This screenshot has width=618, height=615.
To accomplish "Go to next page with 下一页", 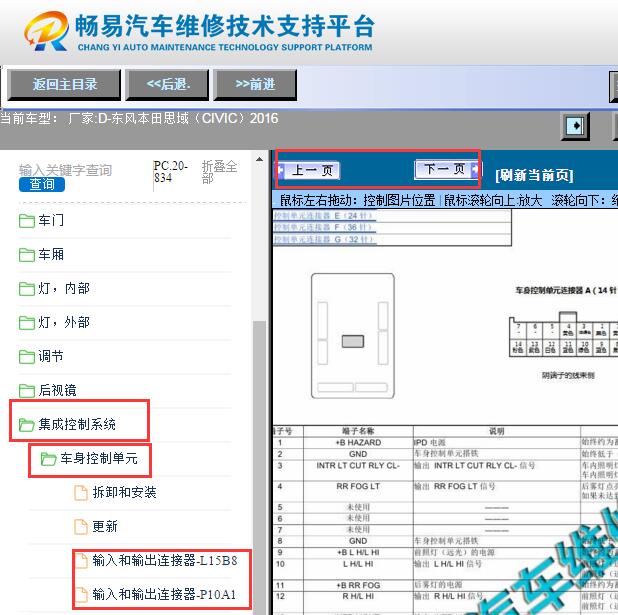I will (446, 170).
